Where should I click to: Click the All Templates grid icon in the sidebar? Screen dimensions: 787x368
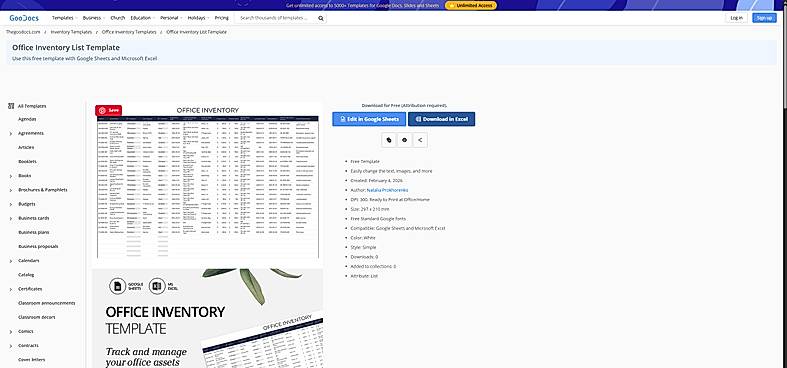point(11,106)
